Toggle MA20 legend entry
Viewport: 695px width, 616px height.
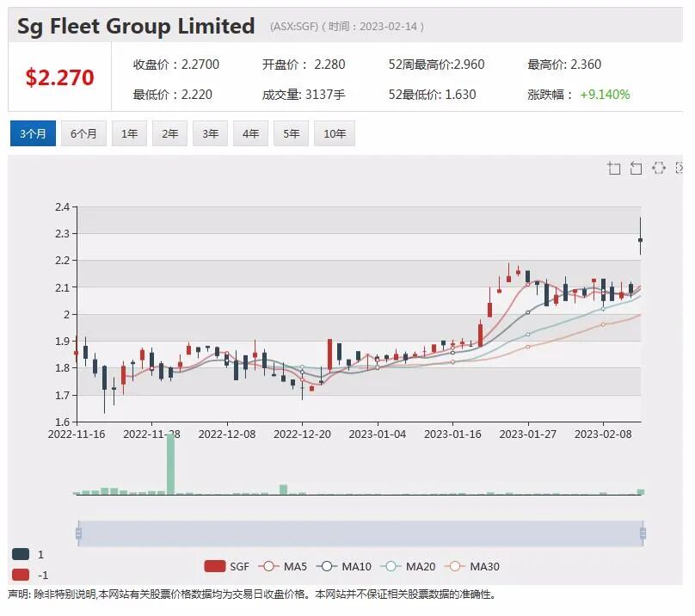(x=409, y=566)
